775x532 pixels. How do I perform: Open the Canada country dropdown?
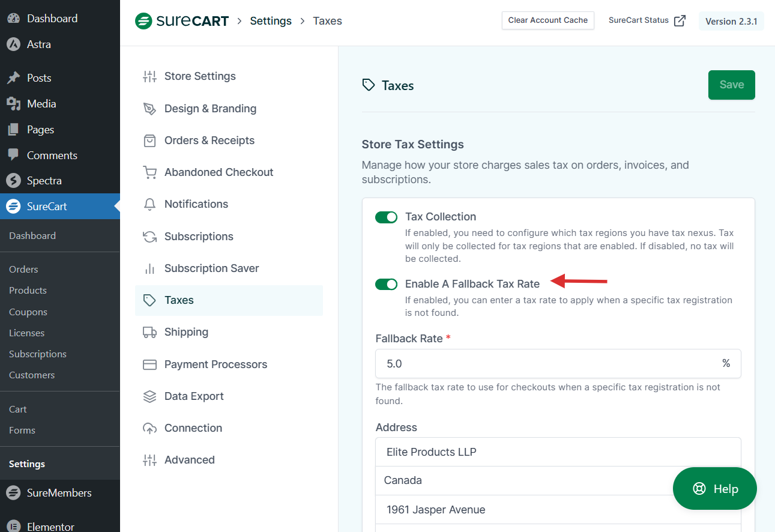[558, 480]
